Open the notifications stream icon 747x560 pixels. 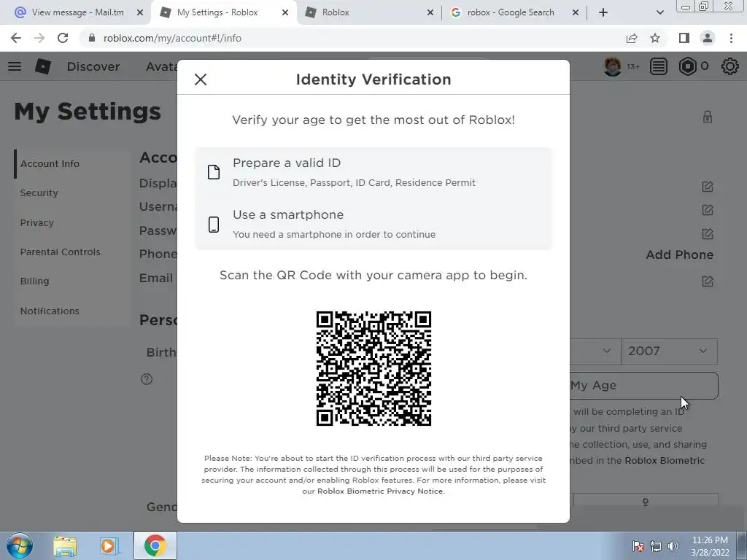(x=659, y=66)
